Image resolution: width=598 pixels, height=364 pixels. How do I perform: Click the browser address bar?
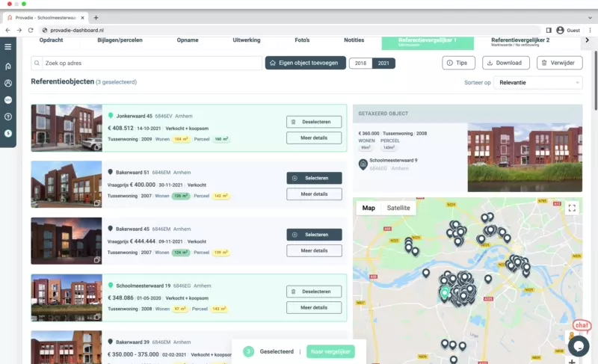pos(290,30)
